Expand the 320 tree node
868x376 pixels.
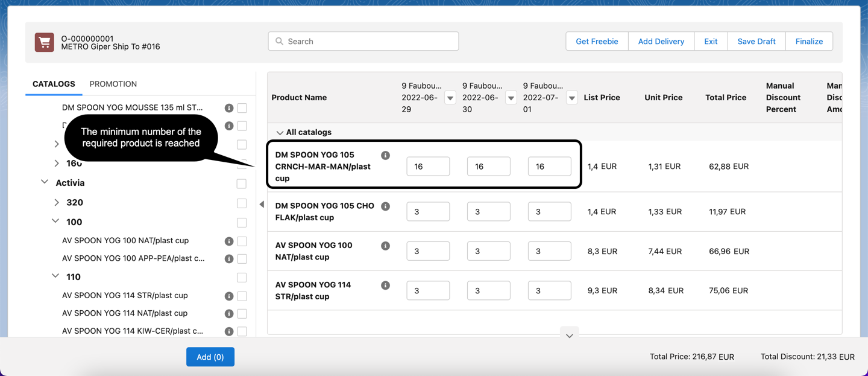(x=57, y=203)
